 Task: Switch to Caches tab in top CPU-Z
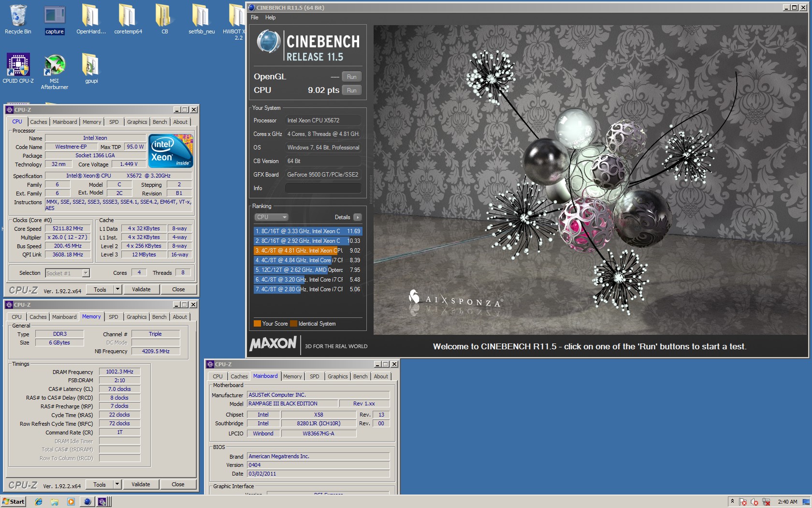pos(39,122)
